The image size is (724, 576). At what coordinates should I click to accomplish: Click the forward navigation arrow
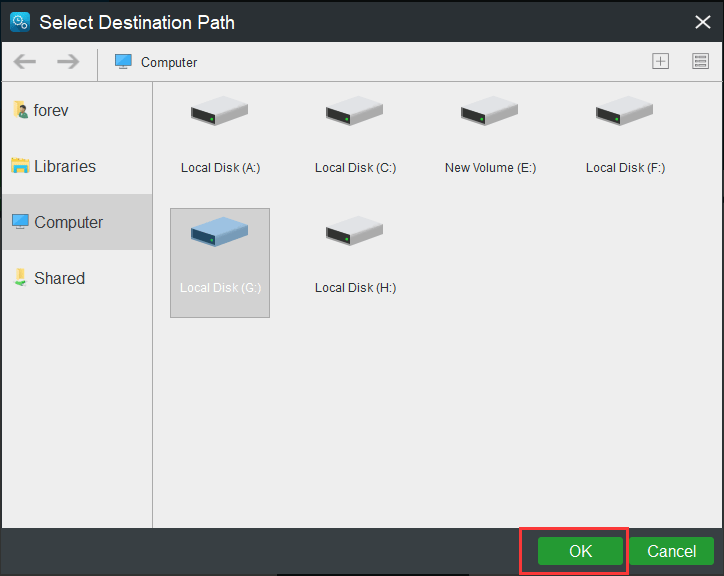pos(68,62)
